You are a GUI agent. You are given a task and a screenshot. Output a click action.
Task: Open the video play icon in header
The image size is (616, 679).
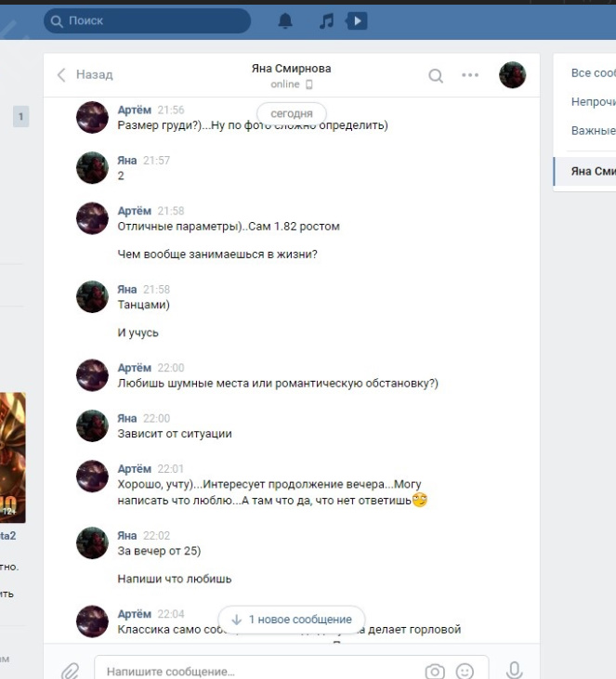[357, 20]
